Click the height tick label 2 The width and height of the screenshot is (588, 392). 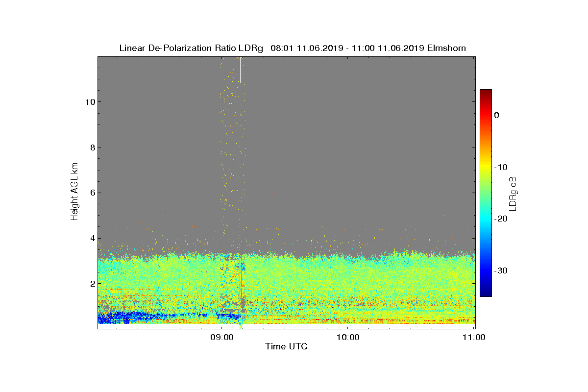pos(92,283)
